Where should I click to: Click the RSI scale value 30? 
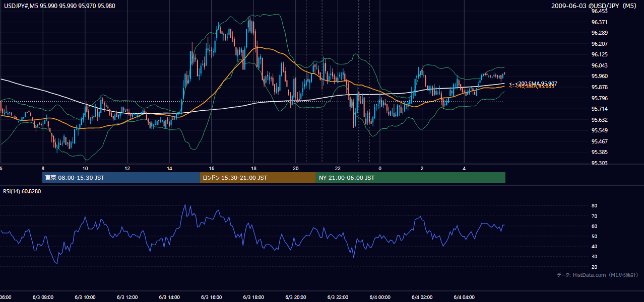tap(594, 257)
